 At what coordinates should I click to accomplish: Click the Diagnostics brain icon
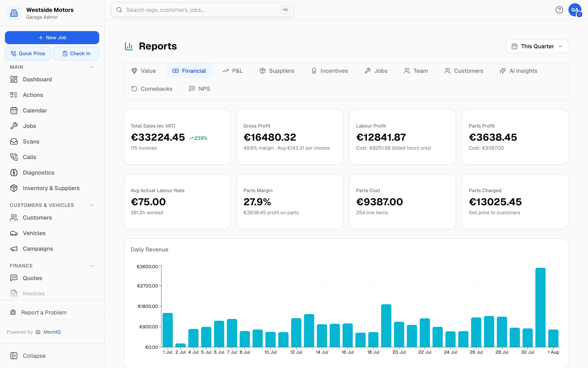coord(14,173)
